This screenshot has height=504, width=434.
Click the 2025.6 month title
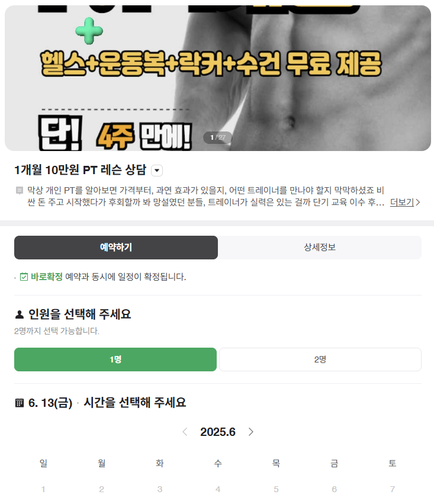coord(218,432)
